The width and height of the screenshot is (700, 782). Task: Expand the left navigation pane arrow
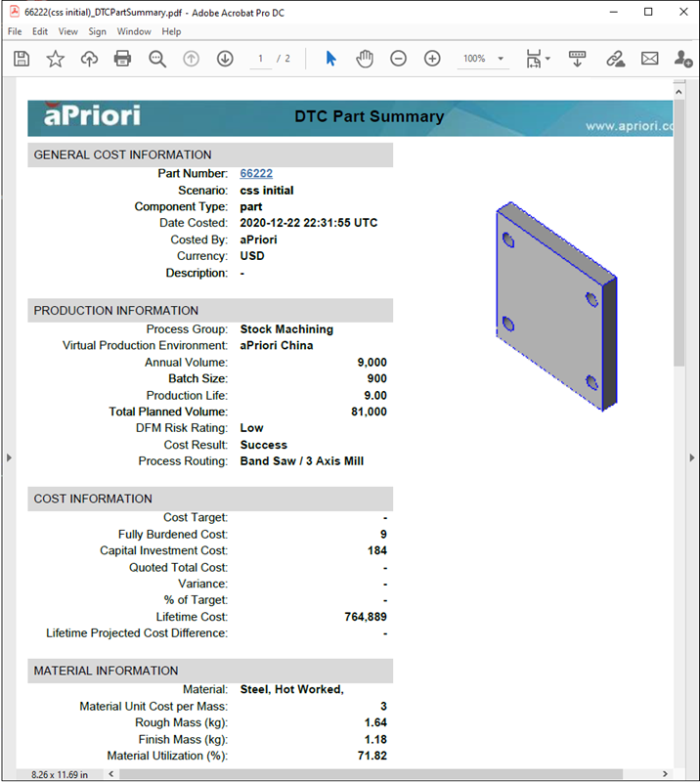pyautogui.click(x=9, y=457)
